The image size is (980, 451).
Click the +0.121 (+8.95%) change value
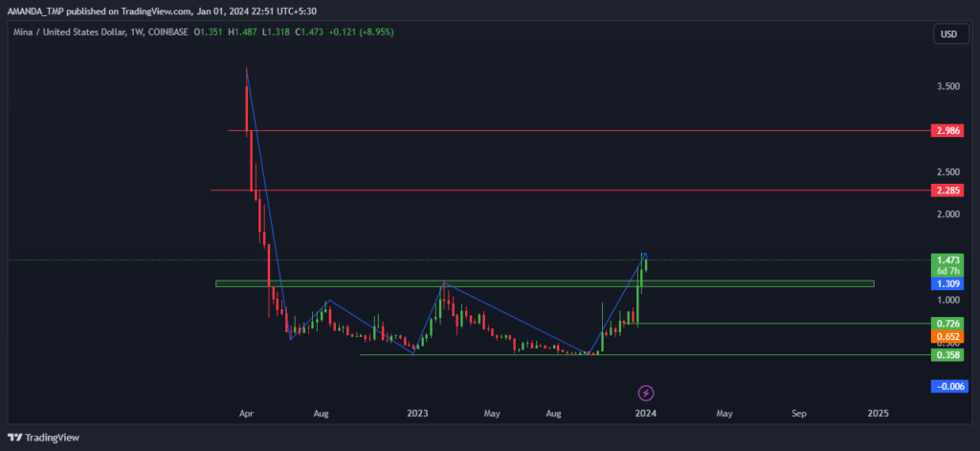[363, 32]
